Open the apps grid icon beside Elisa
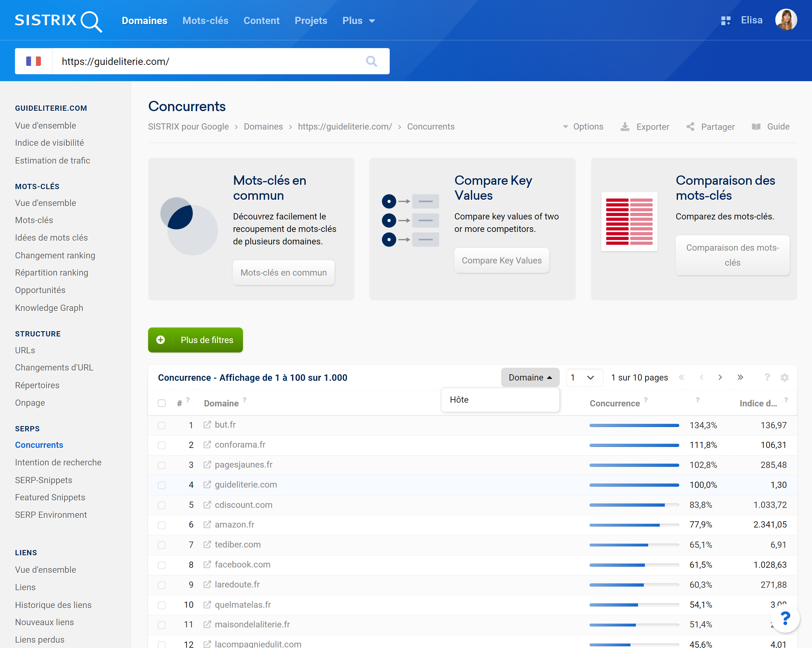Screen dimensions: 812x648 725,21
